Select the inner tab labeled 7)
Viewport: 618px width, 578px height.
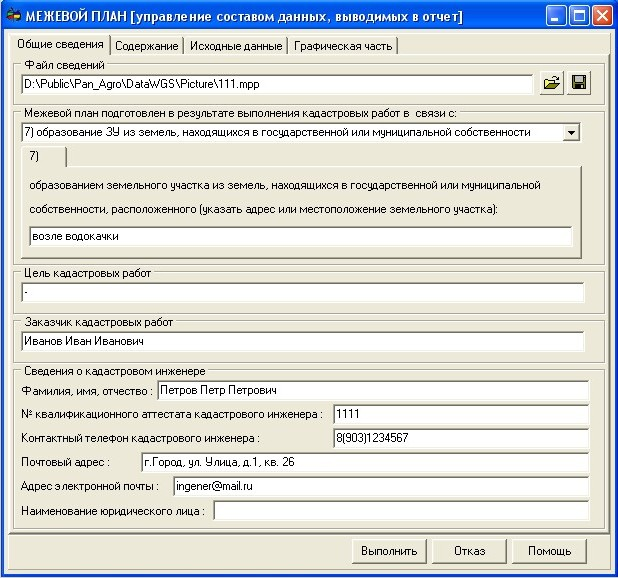[43, 156]
